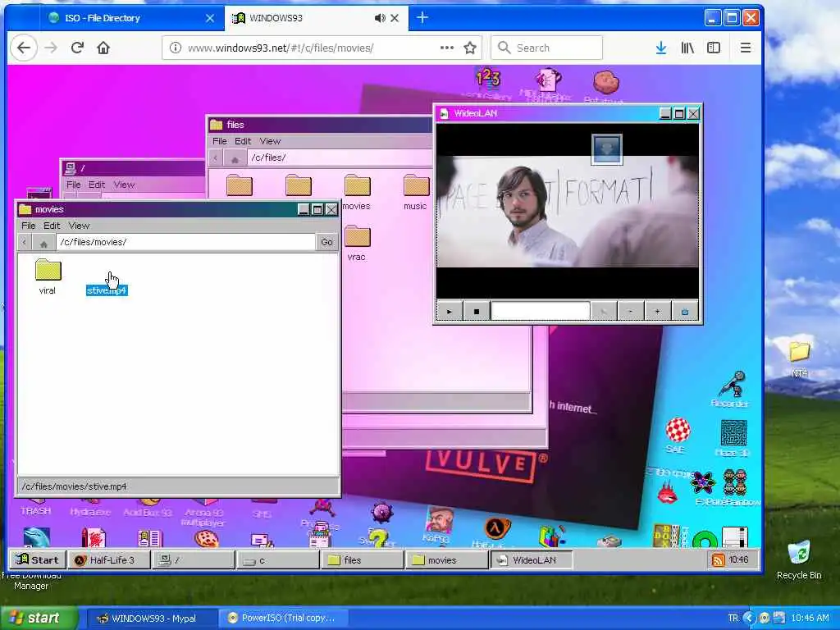The width and height of the screenshot is (840, 630).
Task: Switch to PowerISO in XP taskbar
Action: click(283, 619)
